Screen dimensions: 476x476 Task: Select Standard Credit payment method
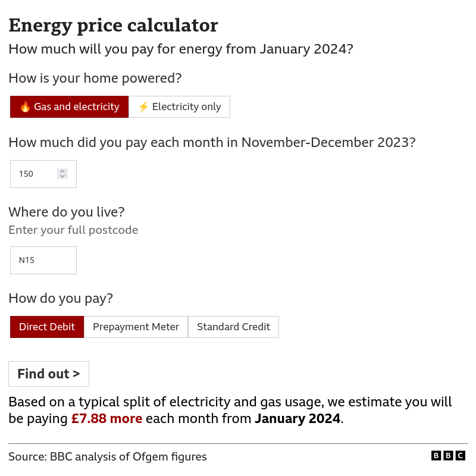(x=233, y=327)
